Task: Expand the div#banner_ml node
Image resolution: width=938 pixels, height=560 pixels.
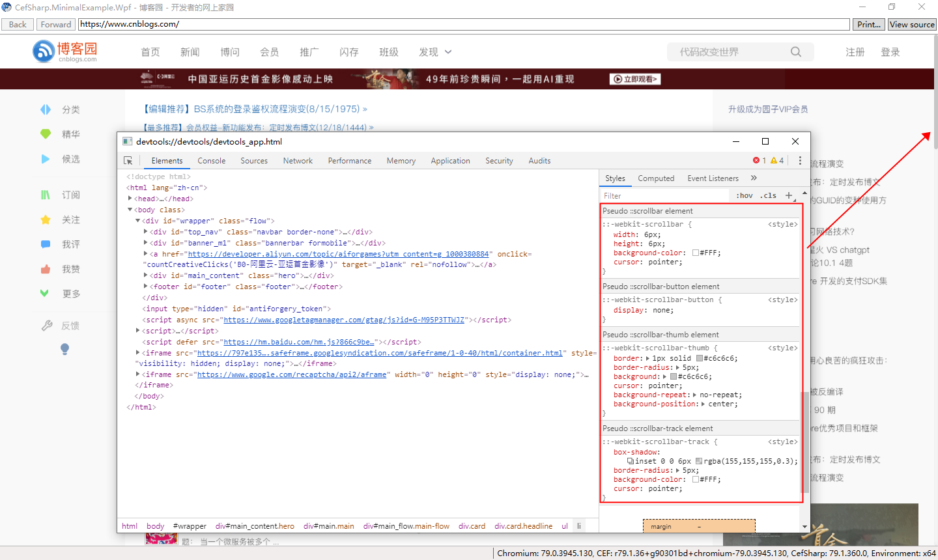Action: click(145, 243)
